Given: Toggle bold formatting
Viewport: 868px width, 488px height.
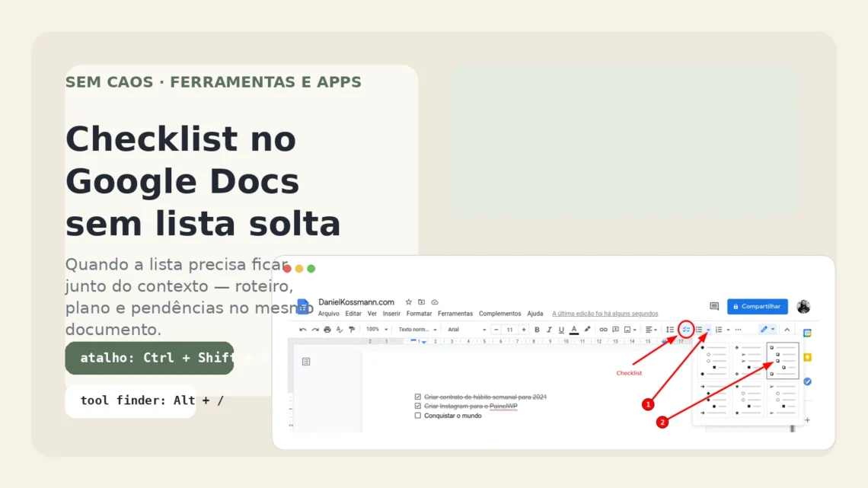Looking at the screenshot, I should pos(537,330).
